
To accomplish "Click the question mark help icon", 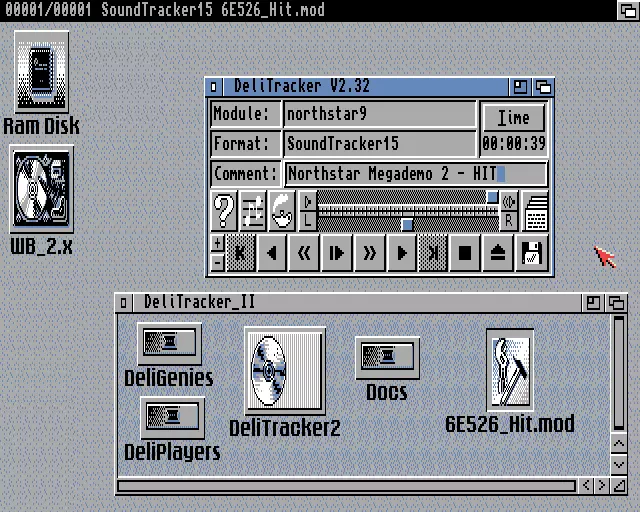I will point(224,212).
